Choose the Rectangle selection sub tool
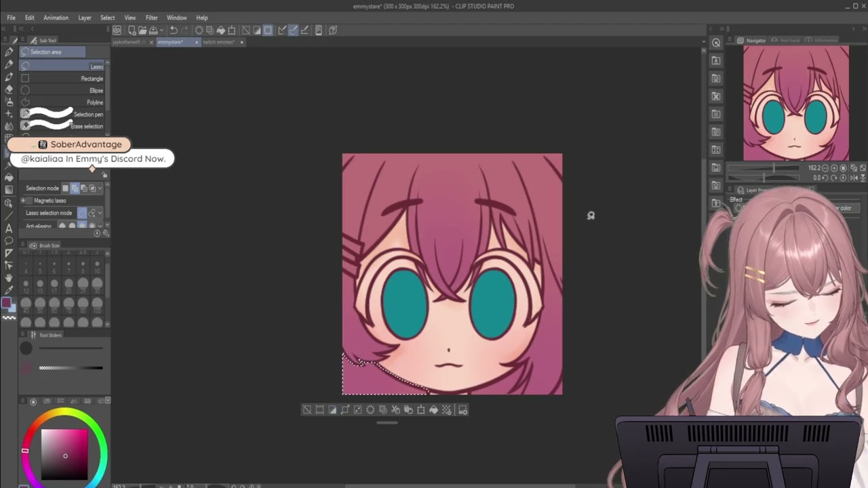868x488 pixels. tap(62, 79)
